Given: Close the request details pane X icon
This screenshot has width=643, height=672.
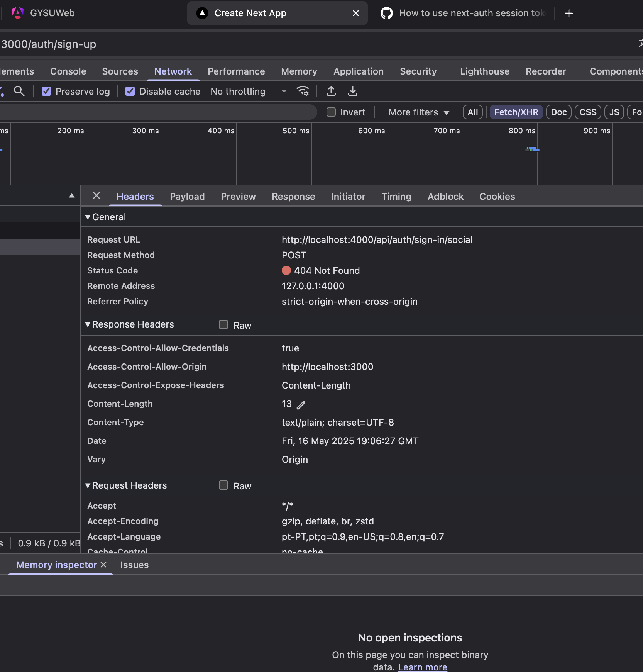Looking at the screenshot, I should (x=96, y=196).
